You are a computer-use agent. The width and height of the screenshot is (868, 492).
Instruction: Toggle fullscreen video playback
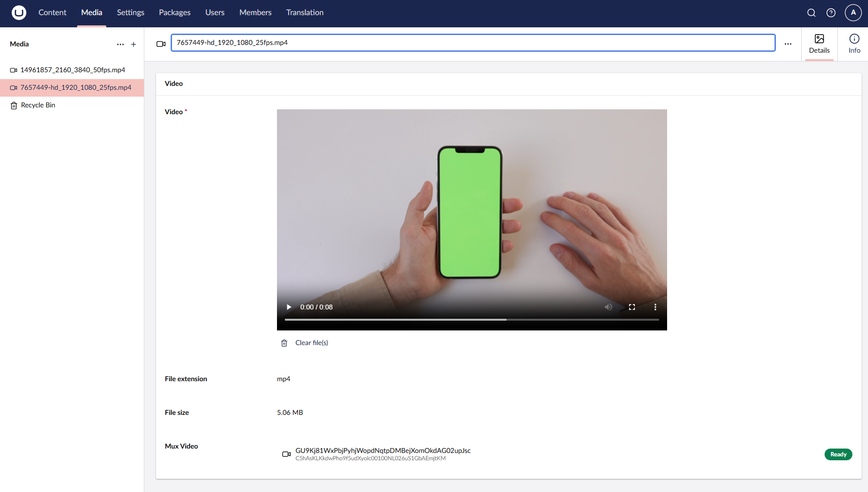pos(631,307)
